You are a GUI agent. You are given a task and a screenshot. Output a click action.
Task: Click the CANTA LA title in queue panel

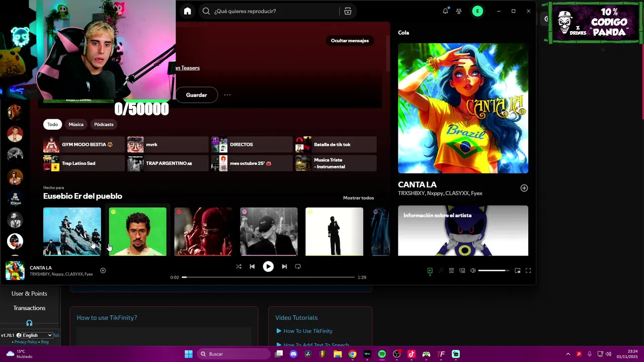417,185
